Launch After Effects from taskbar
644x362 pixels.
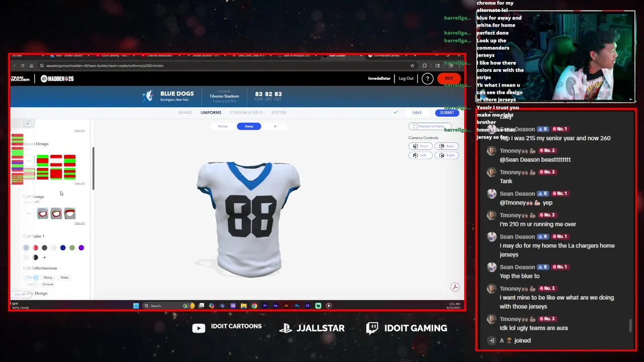click(275, 306)
